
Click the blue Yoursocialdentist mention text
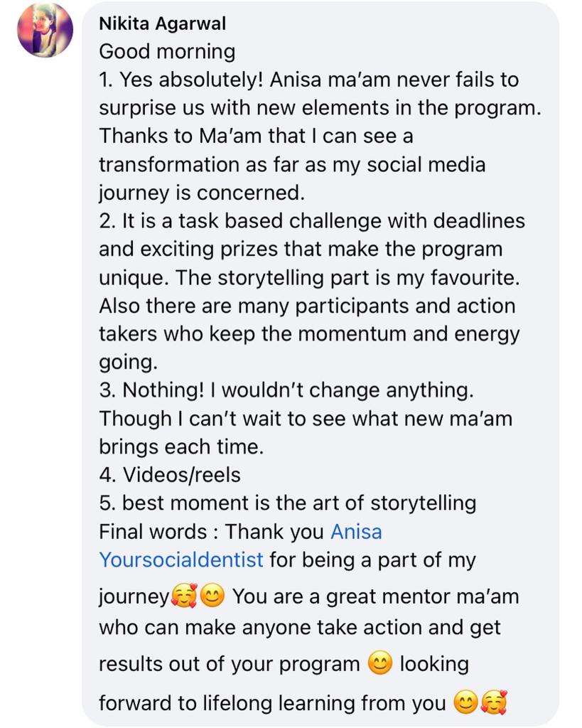(x=181, y=560)
